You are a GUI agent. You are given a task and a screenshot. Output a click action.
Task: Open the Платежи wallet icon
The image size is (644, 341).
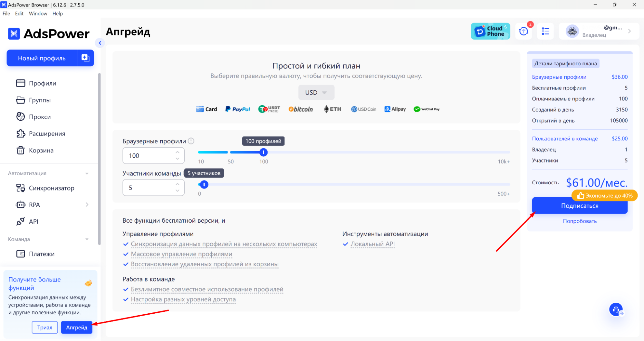21,254
